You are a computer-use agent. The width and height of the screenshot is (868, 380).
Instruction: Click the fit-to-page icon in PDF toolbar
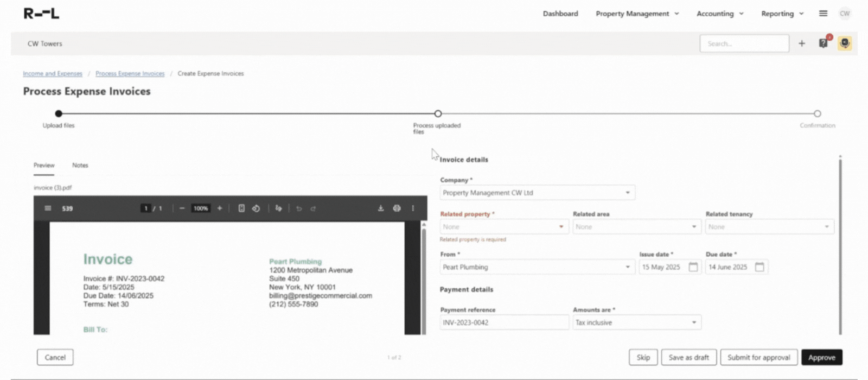(x=241, y=208)
